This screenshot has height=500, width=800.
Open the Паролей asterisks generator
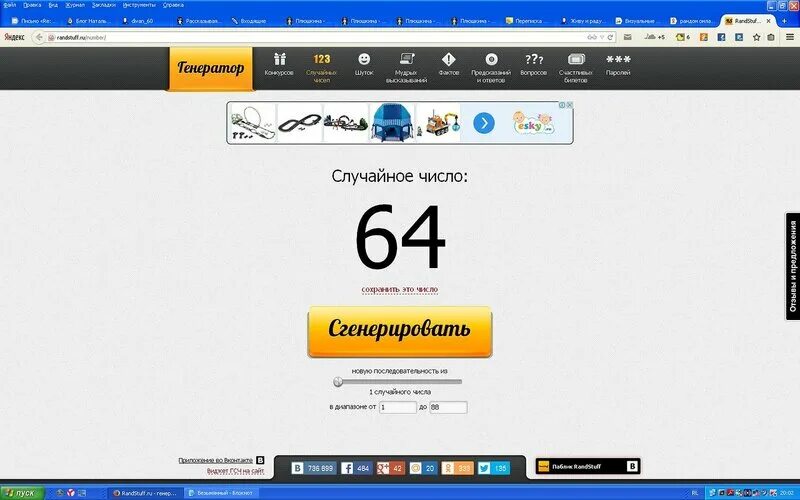[618, 65]
